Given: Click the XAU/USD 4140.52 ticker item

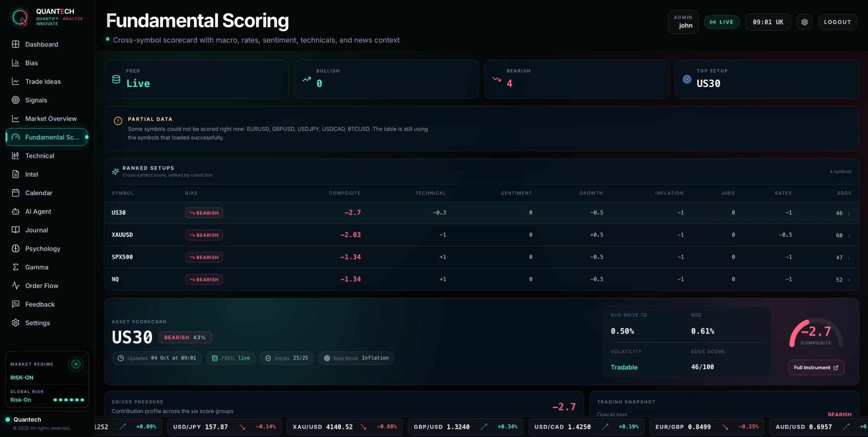Looking at the screenshot, I should (345, 427).
